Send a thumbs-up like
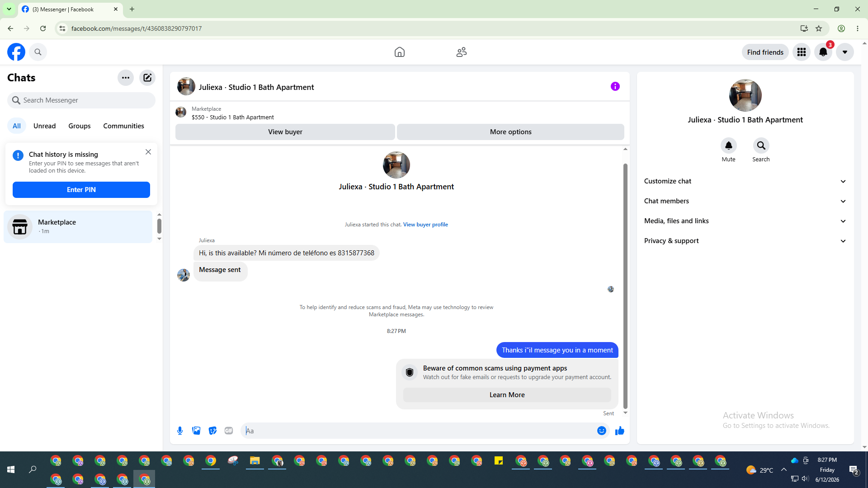868x488 pixels. [620, 431]
